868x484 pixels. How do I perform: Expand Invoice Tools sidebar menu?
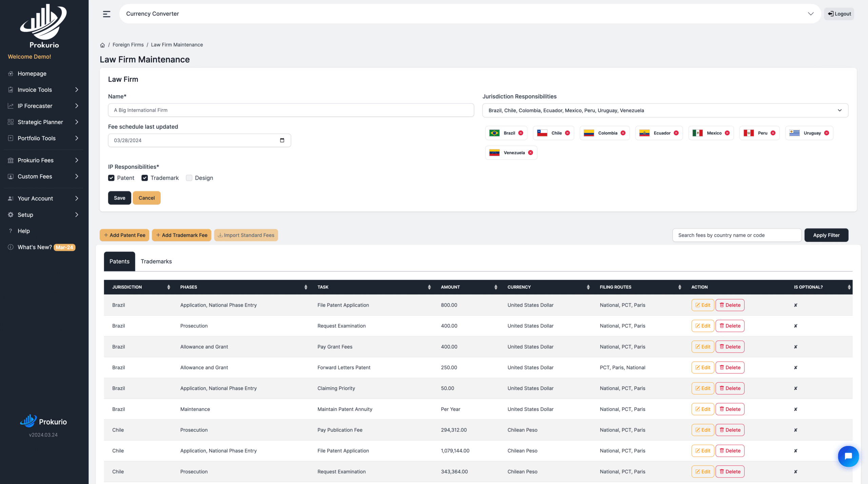pos(43,90)
